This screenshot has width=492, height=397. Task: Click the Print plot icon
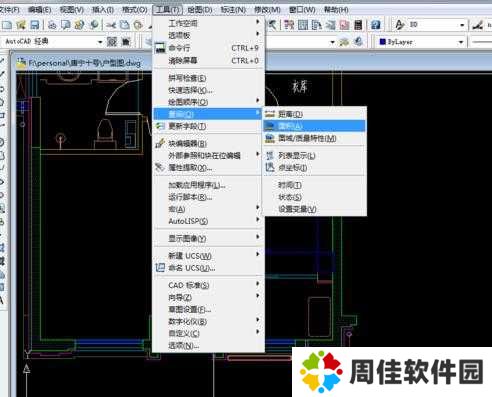pos(52,25)
